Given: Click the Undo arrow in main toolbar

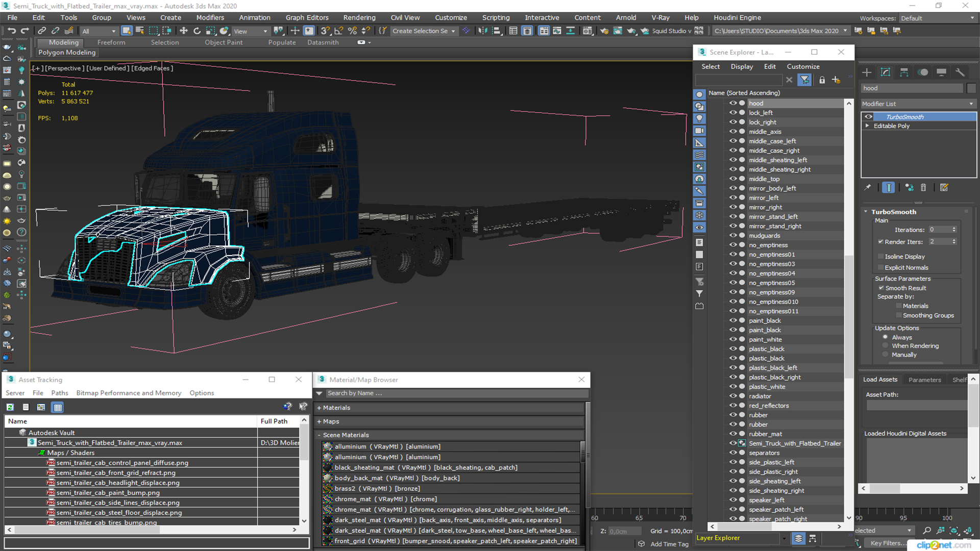Looking at the screenshot, I should [x=11, y=31].
